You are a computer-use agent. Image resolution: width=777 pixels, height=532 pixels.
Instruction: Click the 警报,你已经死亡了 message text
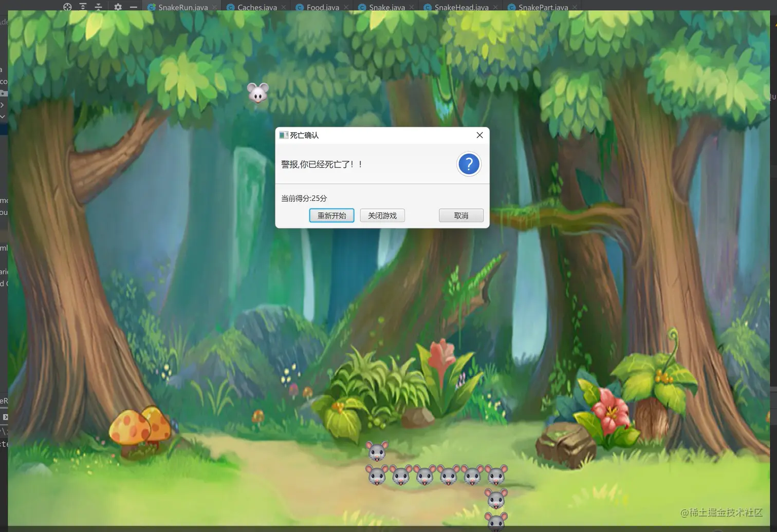click(x=322, y=164)
